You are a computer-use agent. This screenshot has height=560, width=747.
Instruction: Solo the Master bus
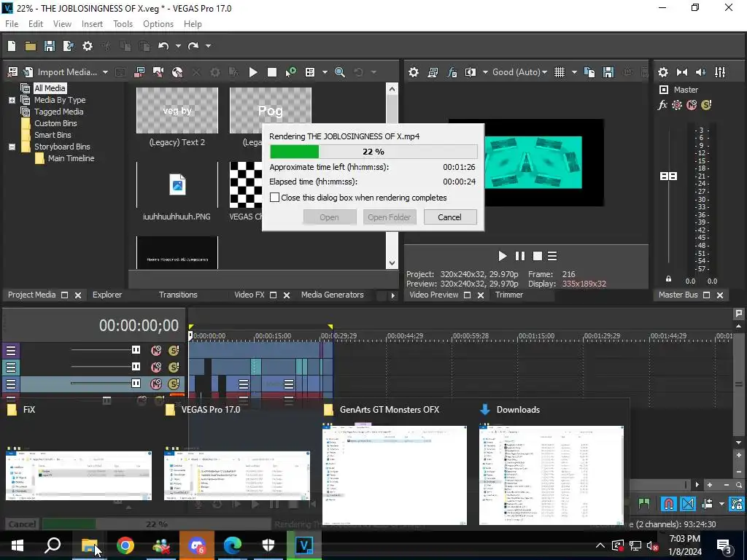(706, 105)
